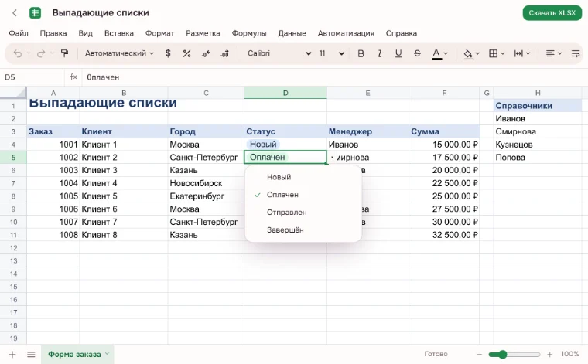The width and height of the screenshot is (588, 364).
Task: Click the Undo icon
Action: tap(18, 53)
